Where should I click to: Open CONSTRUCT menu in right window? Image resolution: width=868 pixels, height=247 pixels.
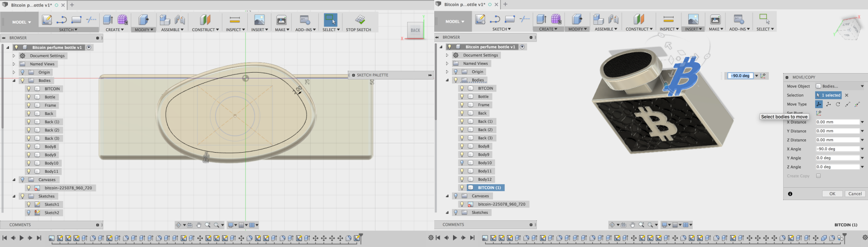tap(639, 29)
